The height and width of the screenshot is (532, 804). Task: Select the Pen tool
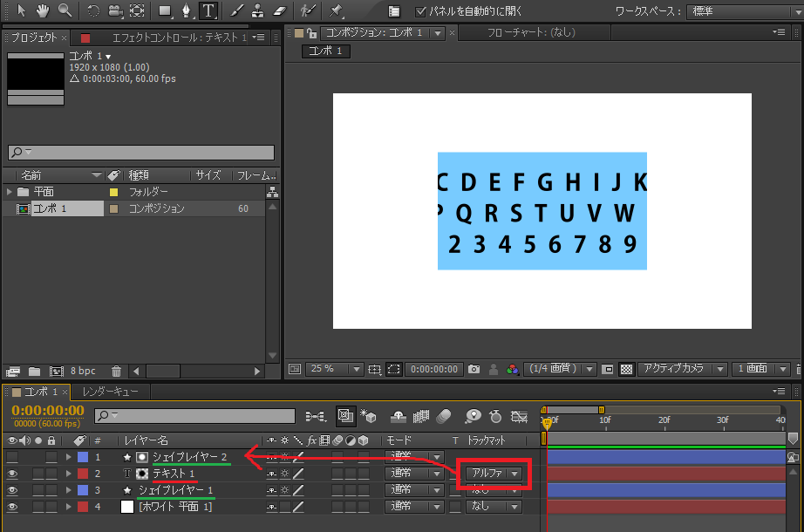(187, 10)
